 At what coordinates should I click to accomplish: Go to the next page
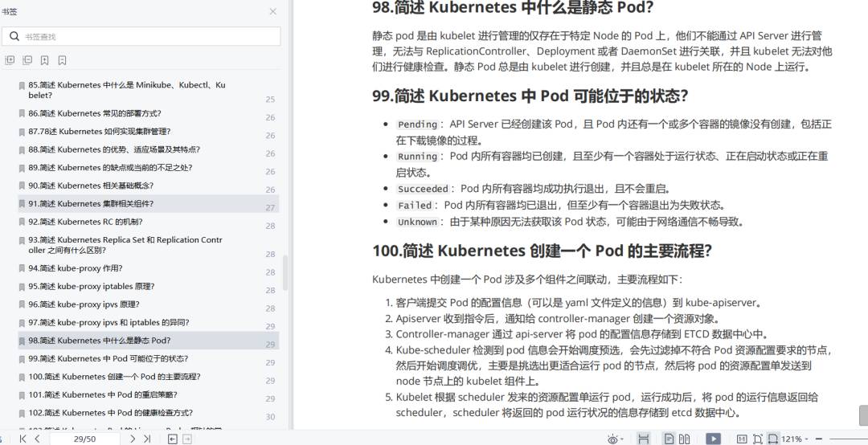[x=133, y=439]
